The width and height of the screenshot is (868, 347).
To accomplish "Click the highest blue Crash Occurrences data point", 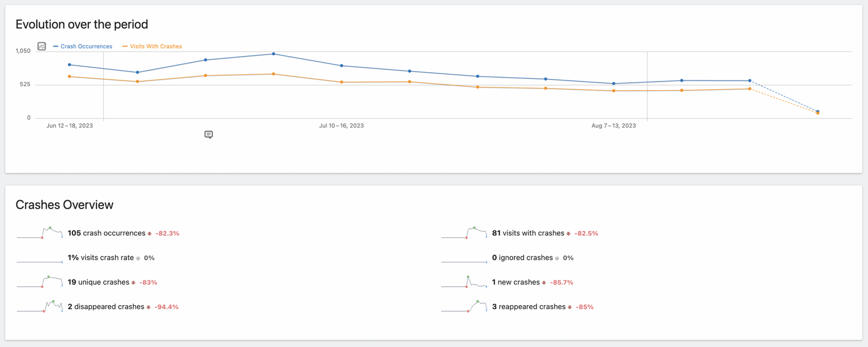I will (273, 54).
